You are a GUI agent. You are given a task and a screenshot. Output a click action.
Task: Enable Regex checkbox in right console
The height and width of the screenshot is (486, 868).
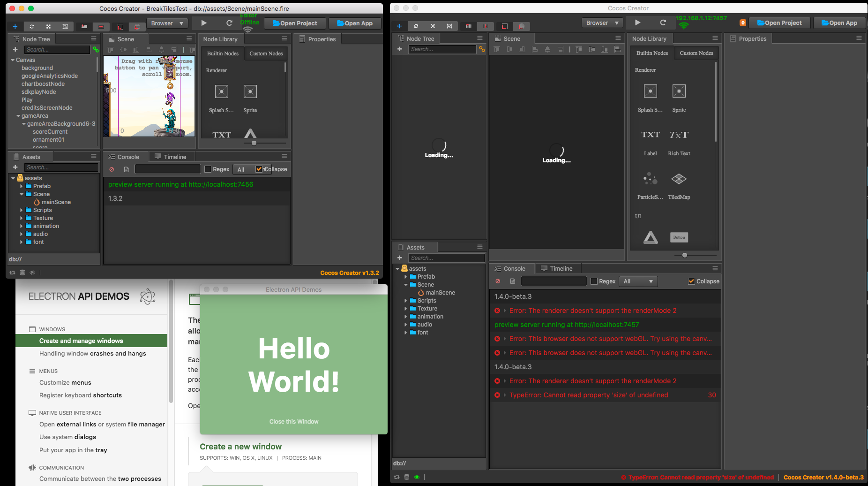click(x=594, y=281)
